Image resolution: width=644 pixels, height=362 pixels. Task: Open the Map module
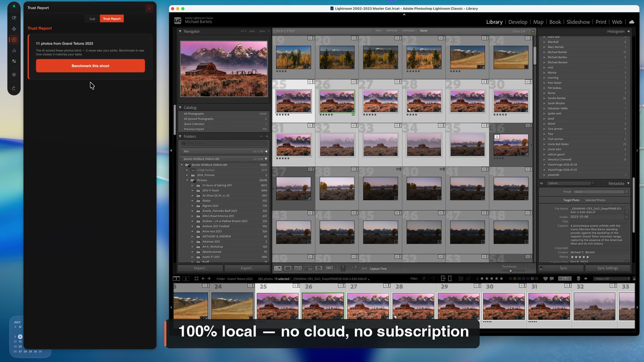pos(538,22)
